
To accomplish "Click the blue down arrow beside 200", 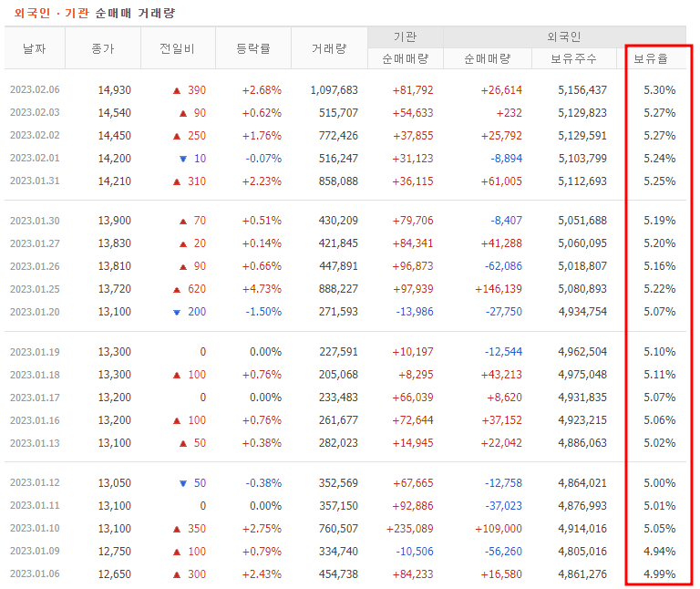I will pyautogui.click(x=177, y=312).
